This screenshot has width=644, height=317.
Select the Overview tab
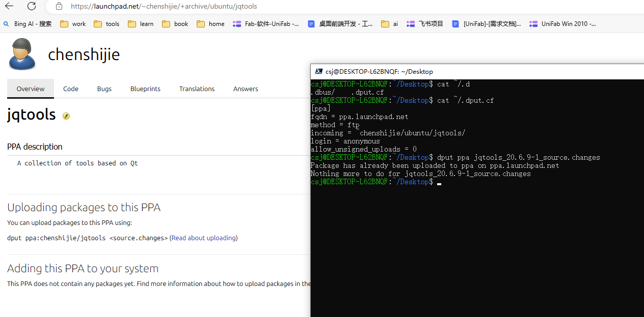tap(31, 89)
